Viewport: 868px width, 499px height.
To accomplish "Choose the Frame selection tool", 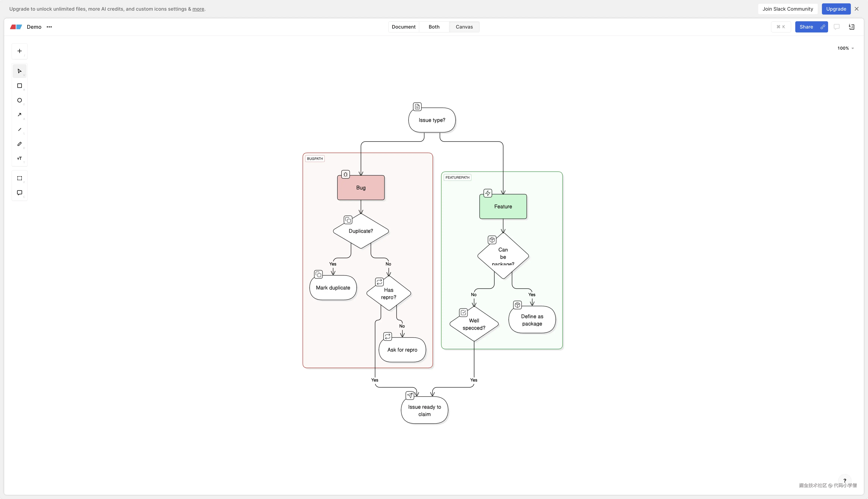I will tap(20, 178).
